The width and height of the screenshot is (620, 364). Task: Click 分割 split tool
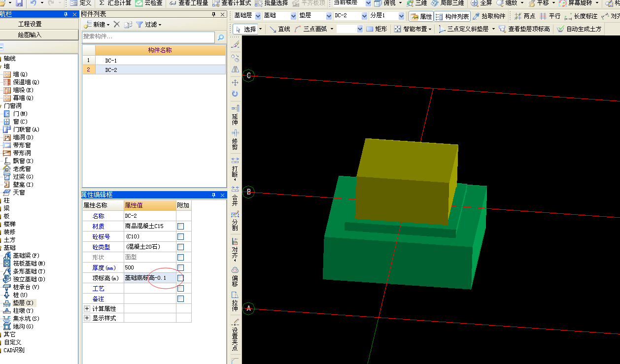click(235, 221)
